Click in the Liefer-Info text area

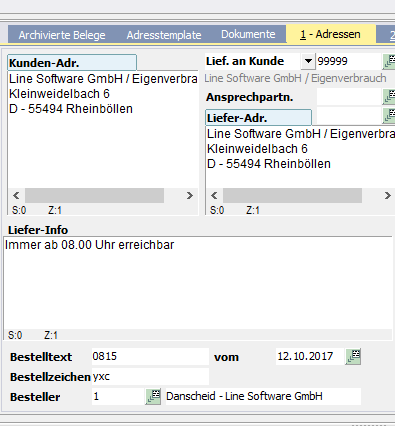198,283
